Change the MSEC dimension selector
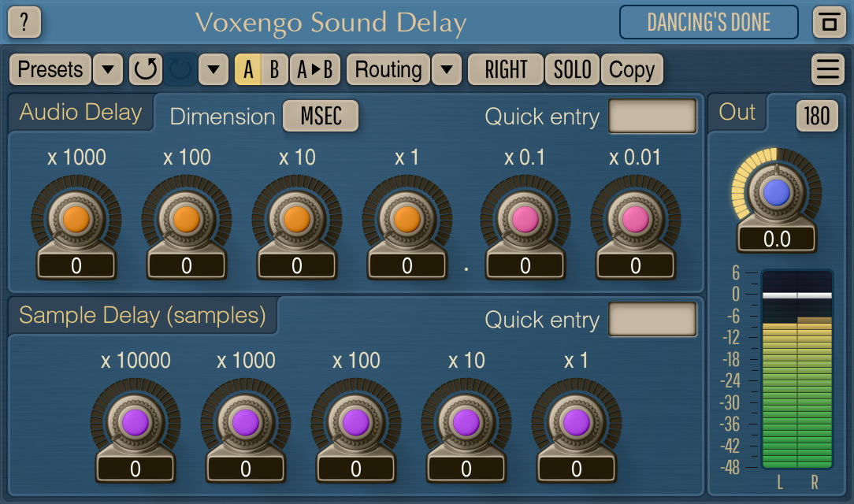The width and height of the screenshot is (854, 504). [x=321, y=116]
